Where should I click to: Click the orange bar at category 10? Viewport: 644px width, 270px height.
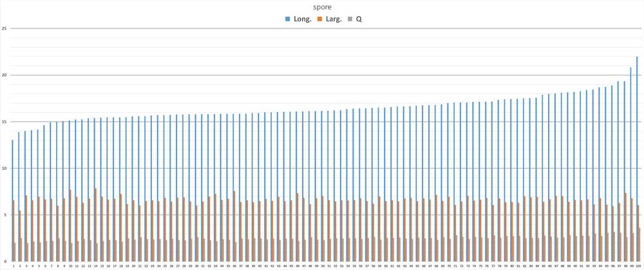[x=70, y=225]
